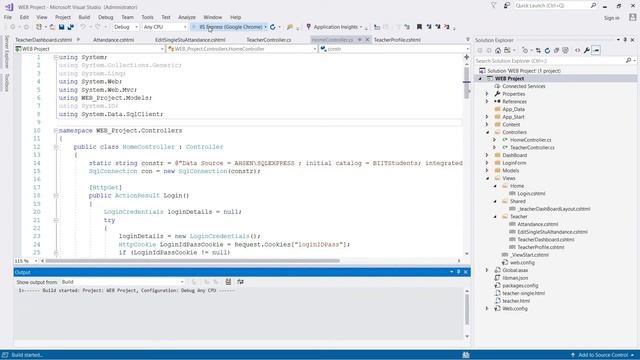Click the Refresh icon in Solution Explorer

point(547,50)
